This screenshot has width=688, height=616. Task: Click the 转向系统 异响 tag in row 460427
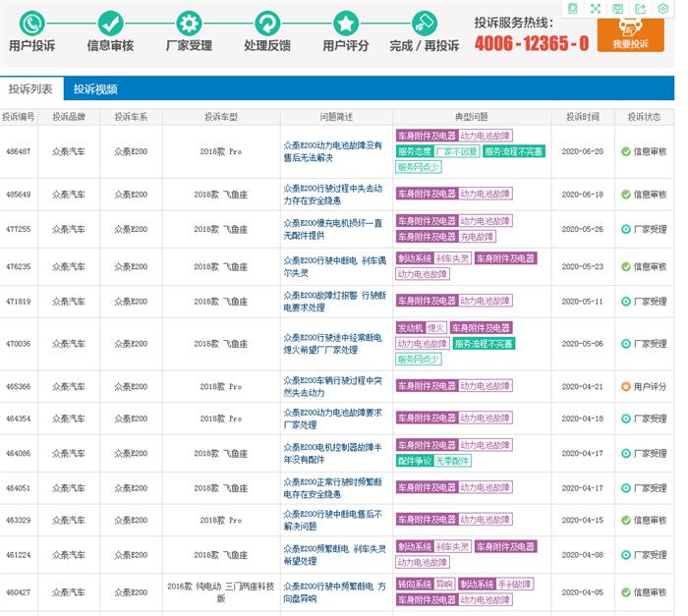click(426, 585)
